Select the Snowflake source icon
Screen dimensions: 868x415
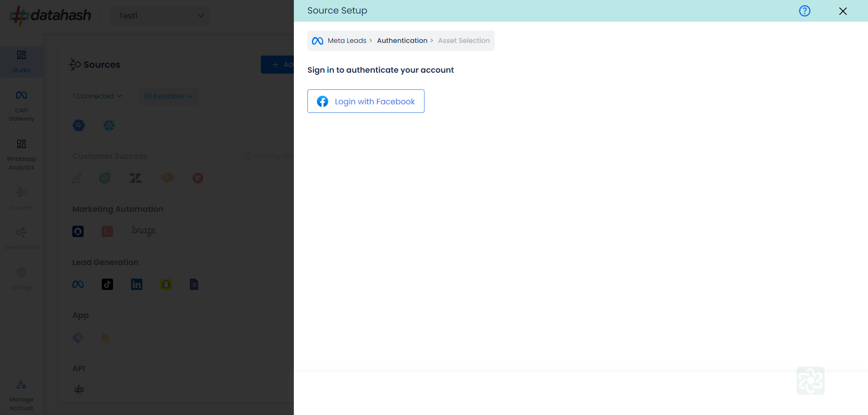click(109, 125)
